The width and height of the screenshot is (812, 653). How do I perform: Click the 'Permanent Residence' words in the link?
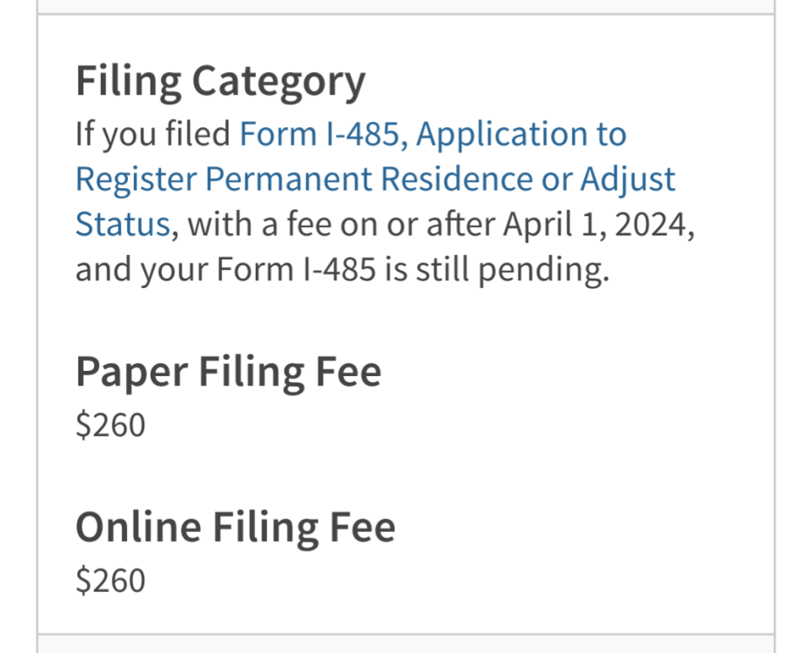pos(369,179)
